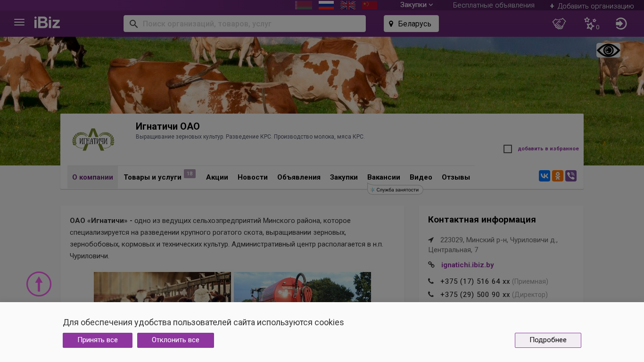Open the Отзывы tab
Screen dimensions: 644x362
[x=456, y=177]
